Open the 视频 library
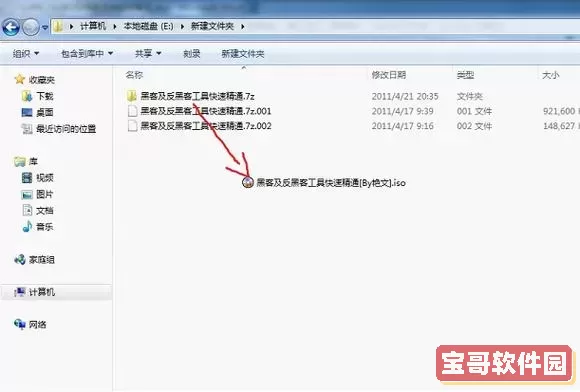Image resolution: width=580 pixels, height=392 pixels. (45, 178)
